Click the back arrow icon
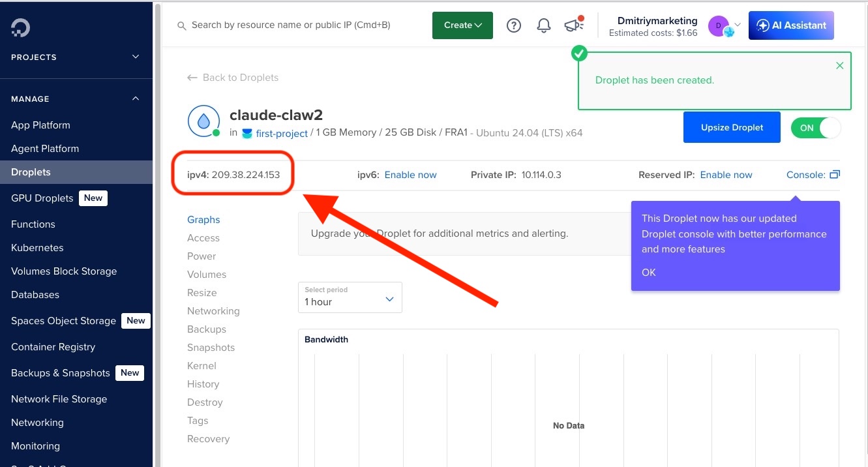 point(192,78)
